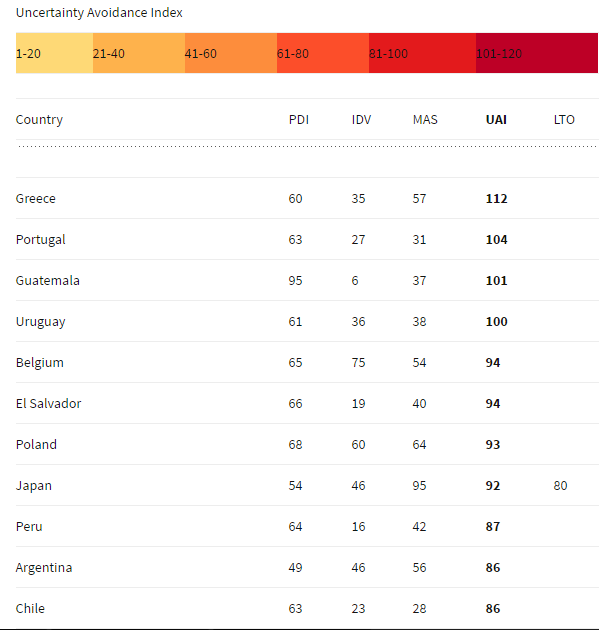The width and height of the screenshot is (599, 630).
Task: Select the Guatemala table row
Action: point(307,280)
